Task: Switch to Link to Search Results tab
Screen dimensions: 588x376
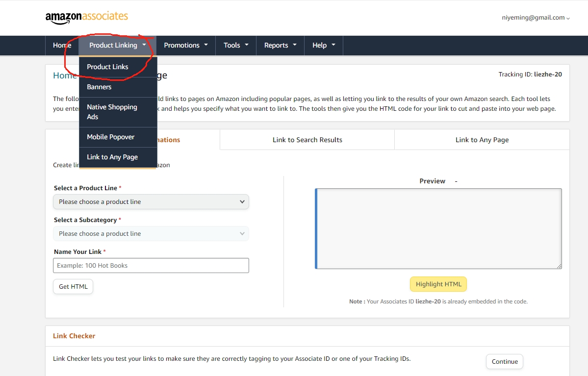Action: pos(307,140)
